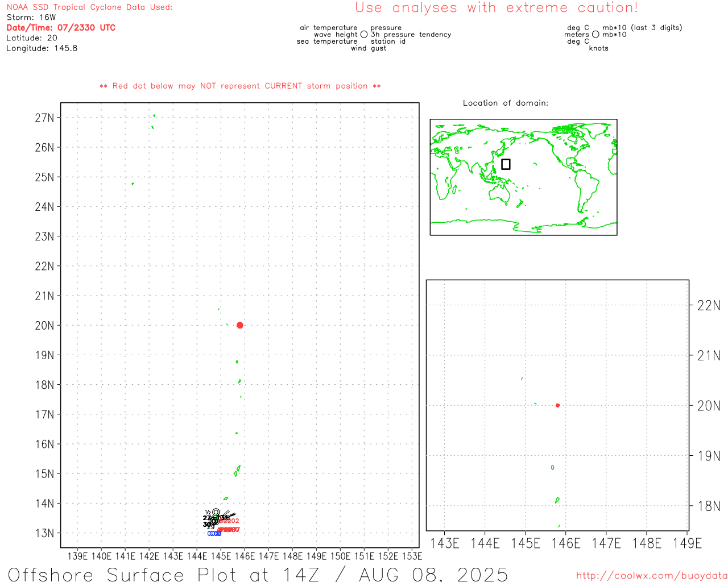The width and height of the screenshot is (728, 582).
Task: Click the black domain box on world map
Action: [x=506, y=164]
